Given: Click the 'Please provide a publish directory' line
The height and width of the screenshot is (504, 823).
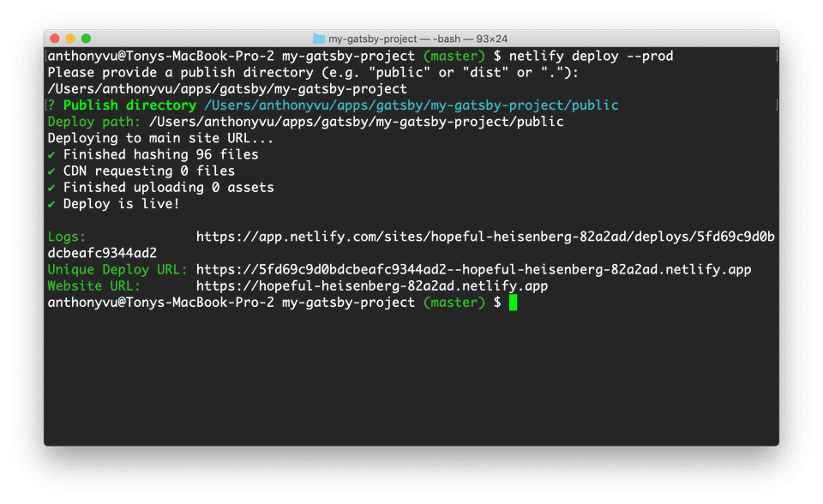Looking at the screenshot, I should pos(314,73).
